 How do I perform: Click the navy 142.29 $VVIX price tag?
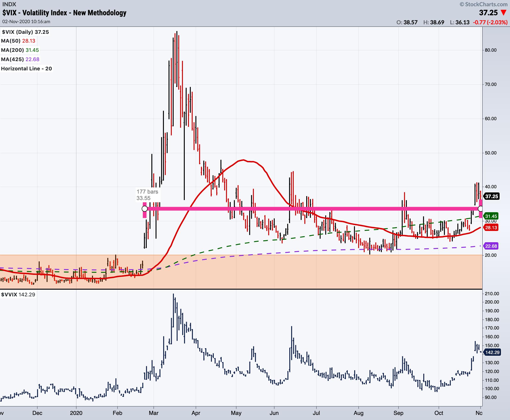coord(492,352)
